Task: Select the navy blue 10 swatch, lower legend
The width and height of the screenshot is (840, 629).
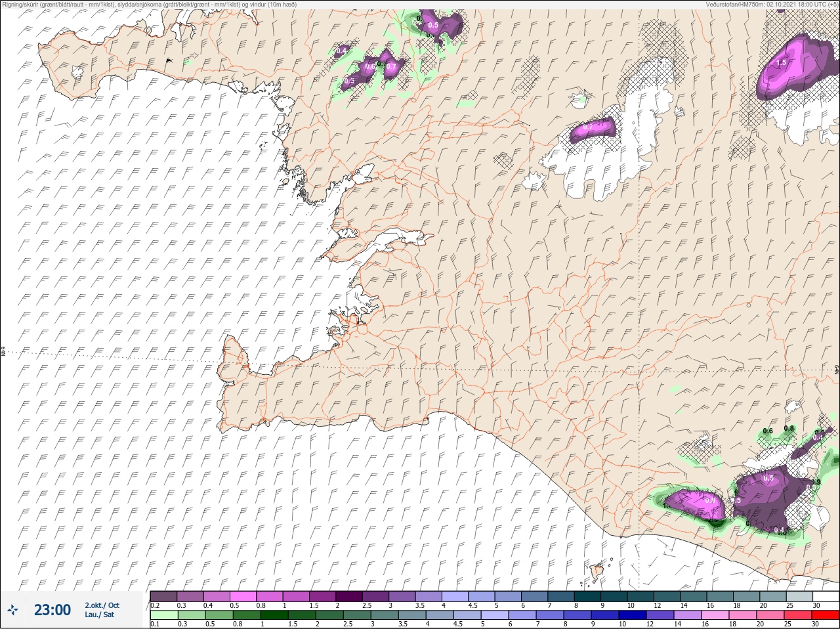Action: coord(633,615)
